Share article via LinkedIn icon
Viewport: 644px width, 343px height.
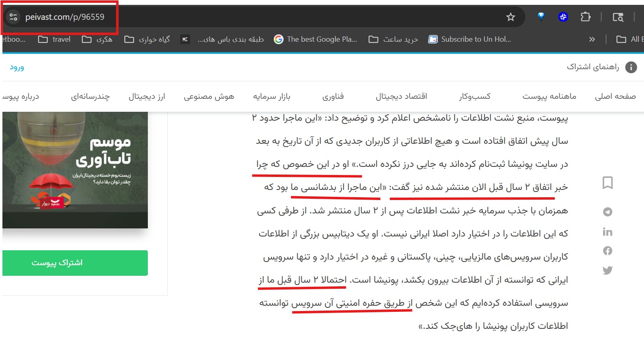(608, 232)
